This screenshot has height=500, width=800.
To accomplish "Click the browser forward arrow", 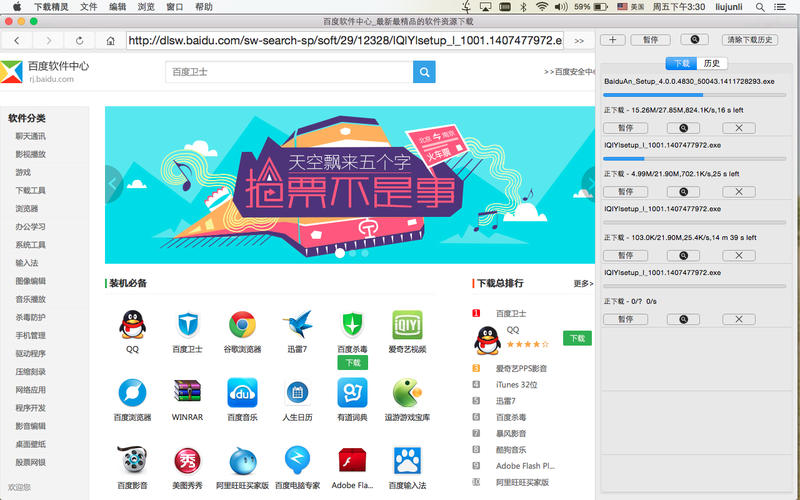I will 48,40.
